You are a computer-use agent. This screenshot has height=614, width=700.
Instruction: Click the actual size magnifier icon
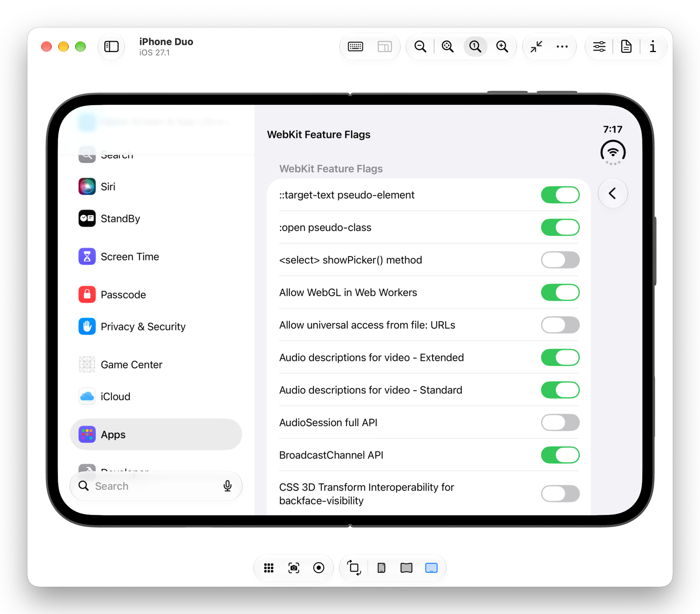click(475, 46)
